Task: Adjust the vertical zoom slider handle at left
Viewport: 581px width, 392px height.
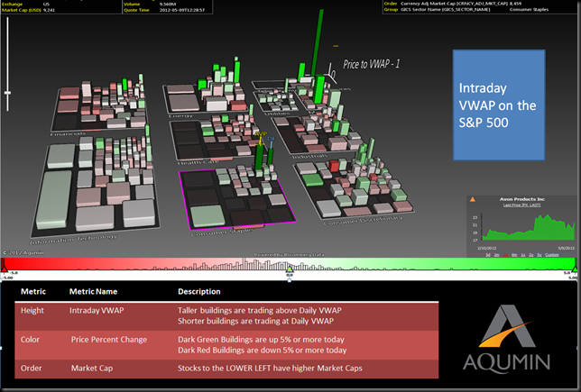Action: pyautogui.click(x=7, y=93)
